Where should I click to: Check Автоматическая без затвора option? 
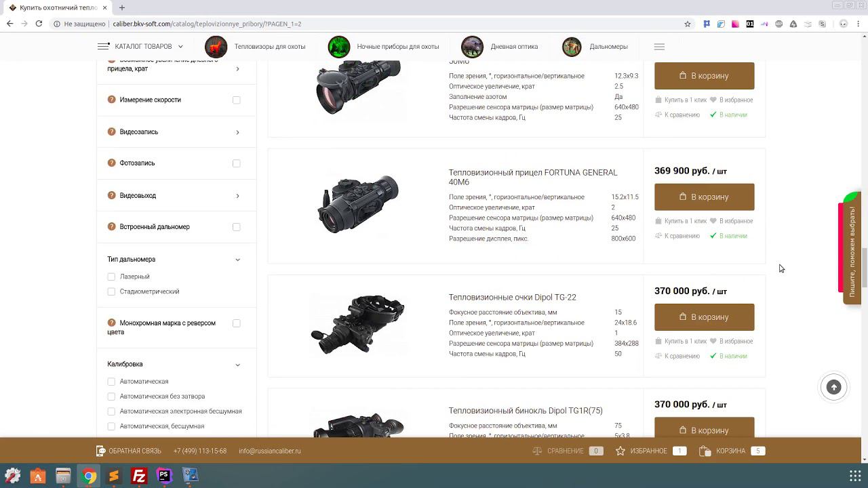[111, 396]
